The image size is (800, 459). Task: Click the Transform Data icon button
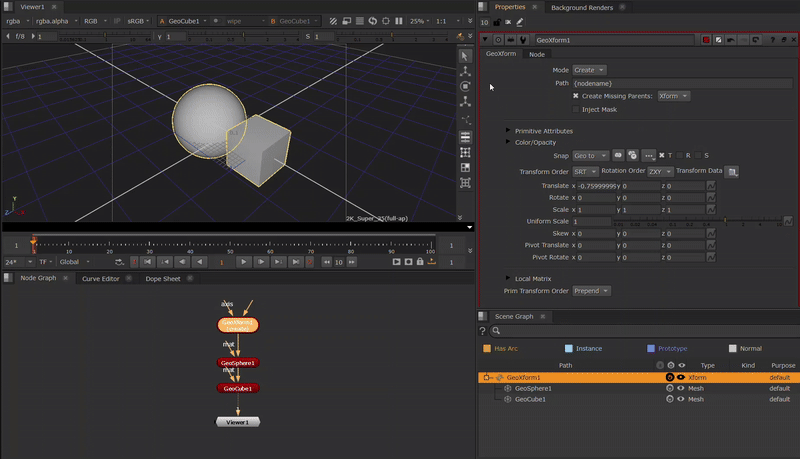(x=733, y=171)
